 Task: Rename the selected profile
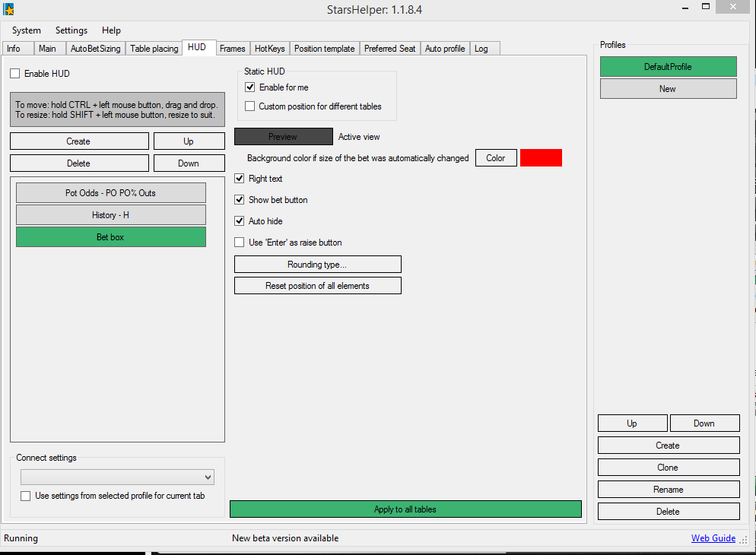click(x=669, y=490)
